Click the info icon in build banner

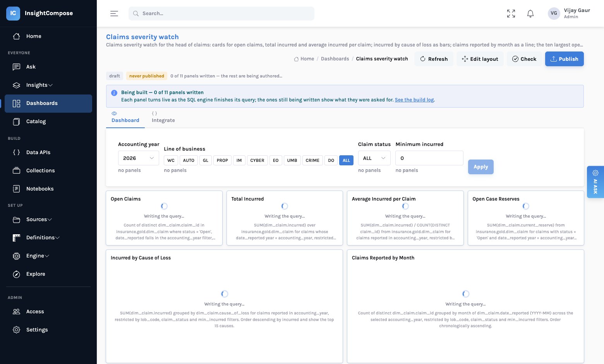pos(114,93)
